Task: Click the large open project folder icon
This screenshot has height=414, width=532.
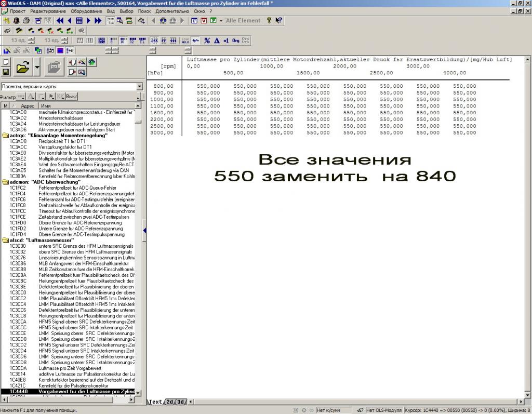Action: point(22,67)
